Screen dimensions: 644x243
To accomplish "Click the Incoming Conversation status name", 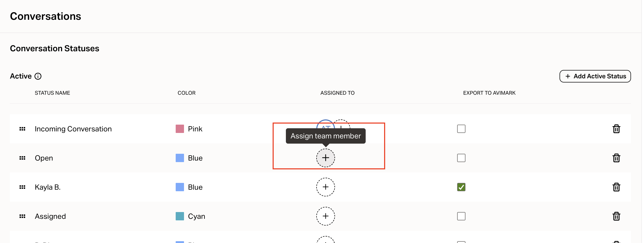I will point(73,129).
